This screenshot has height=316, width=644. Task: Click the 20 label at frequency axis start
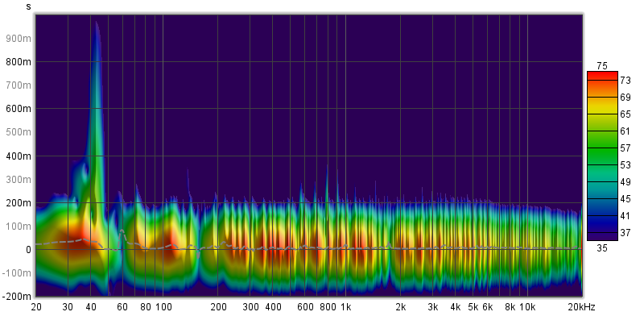click(36, 307)
